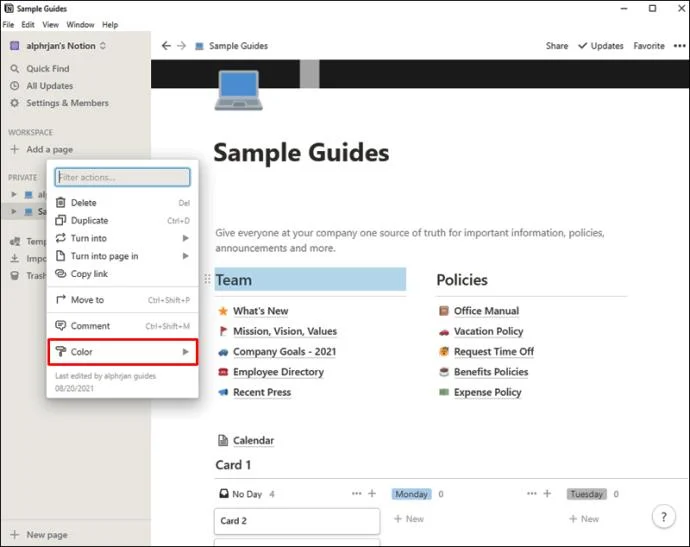Screen dimensions: 690x547
Task: Click Settings & Members gear icon
Action: point(15,103)
